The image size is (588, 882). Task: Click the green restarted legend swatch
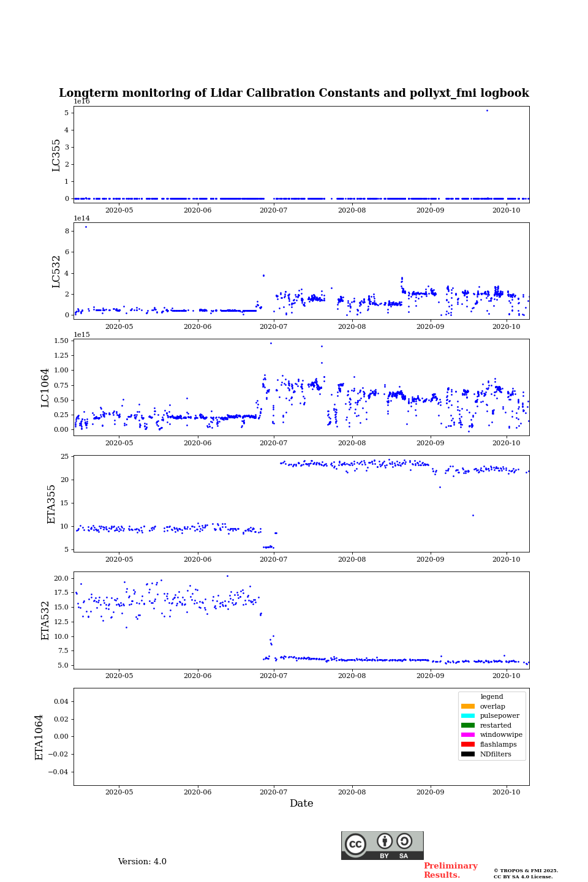click(x=467, y=725)
